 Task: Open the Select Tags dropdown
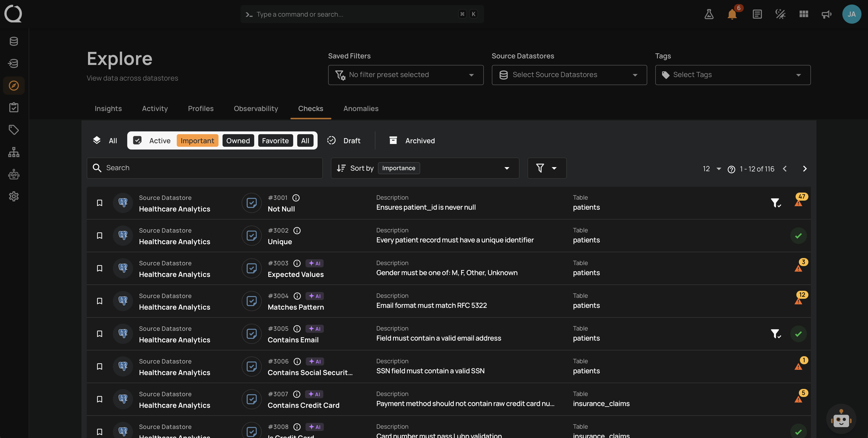click(x=733, y=75)
